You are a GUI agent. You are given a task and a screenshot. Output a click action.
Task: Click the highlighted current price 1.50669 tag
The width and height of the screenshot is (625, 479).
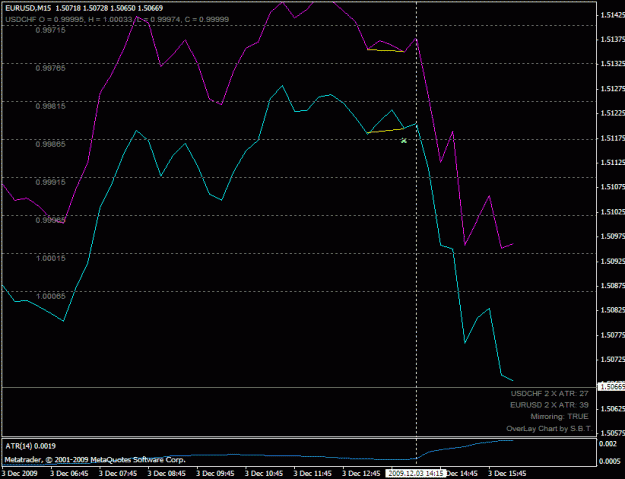point(612,387)
